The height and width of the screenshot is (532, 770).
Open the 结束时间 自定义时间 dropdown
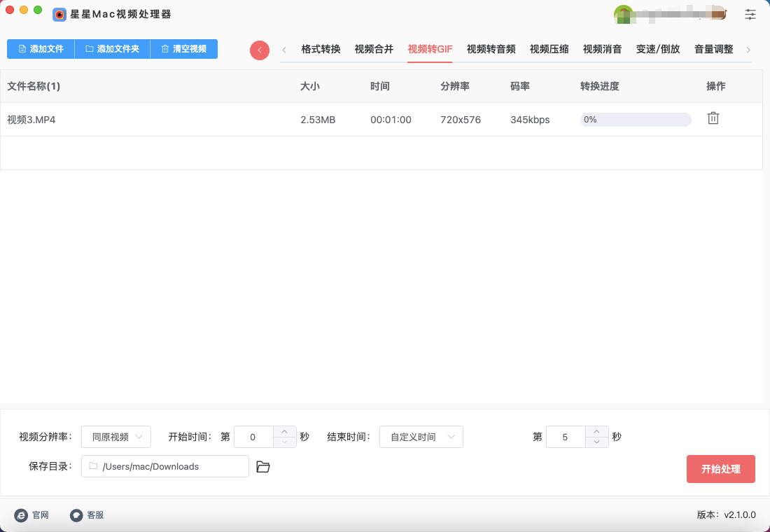click(421, 437)
